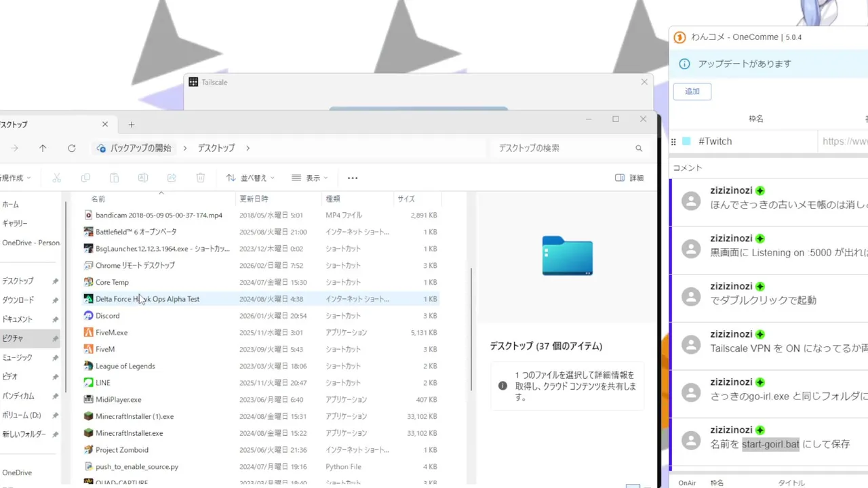Click the share icon in Explorer toolbar

[172, 178]
